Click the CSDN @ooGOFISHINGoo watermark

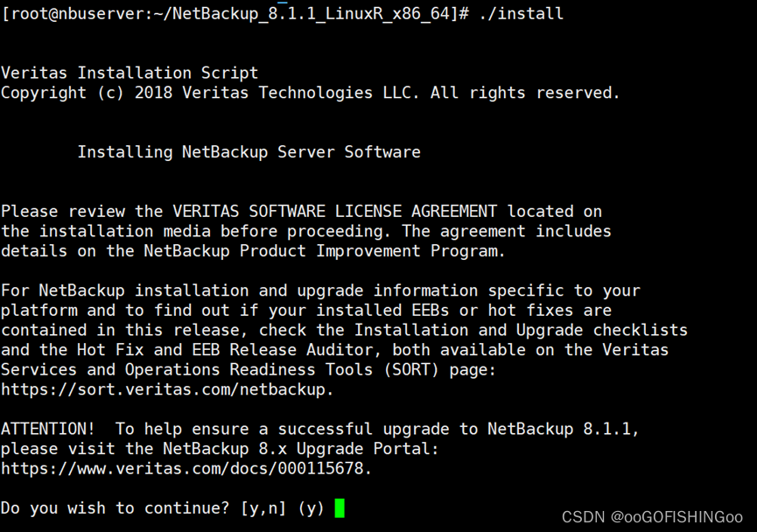(x=652, y=517)
